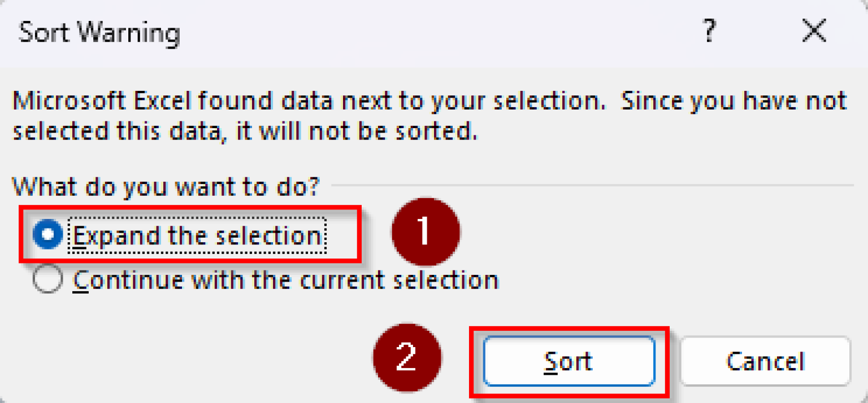Click the empty radio circle beside Continue
Image resolution: width=868 pixels, height=403 pixels.
pos(47,280)
